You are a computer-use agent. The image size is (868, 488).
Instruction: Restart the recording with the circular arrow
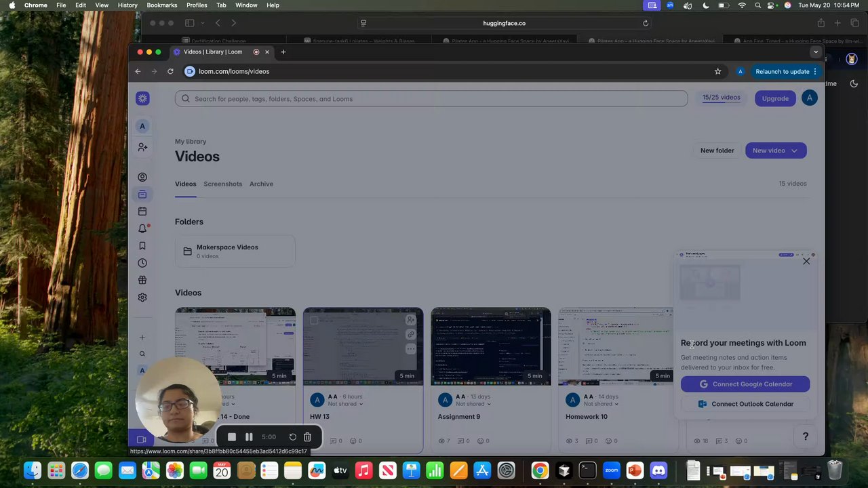[293, 437]
